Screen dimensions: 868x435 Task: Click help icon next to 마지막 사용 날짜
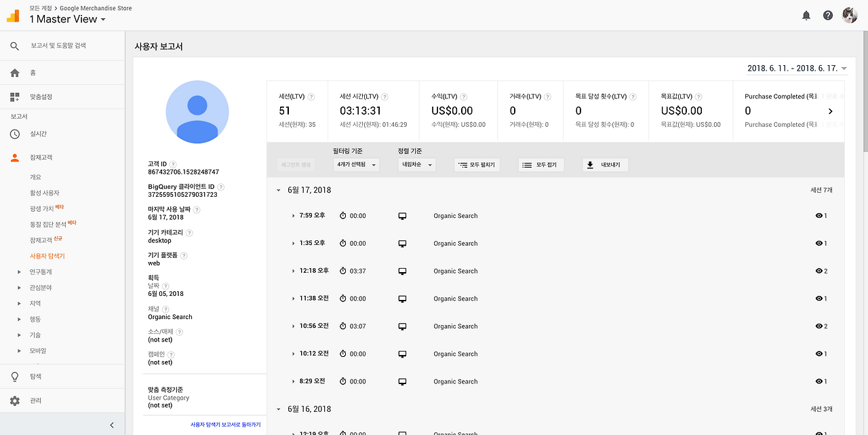pos(197,210)
